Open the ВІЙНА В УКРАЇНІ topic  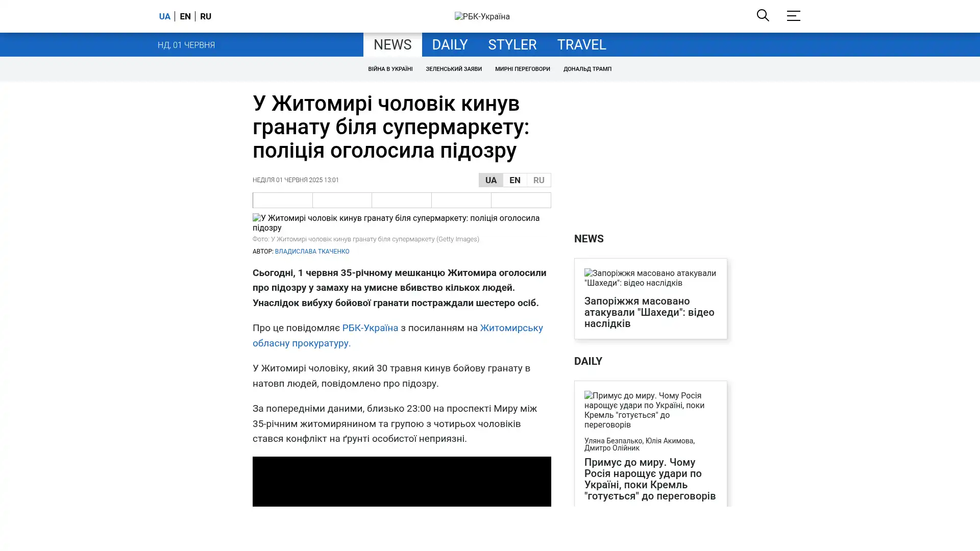390,69
